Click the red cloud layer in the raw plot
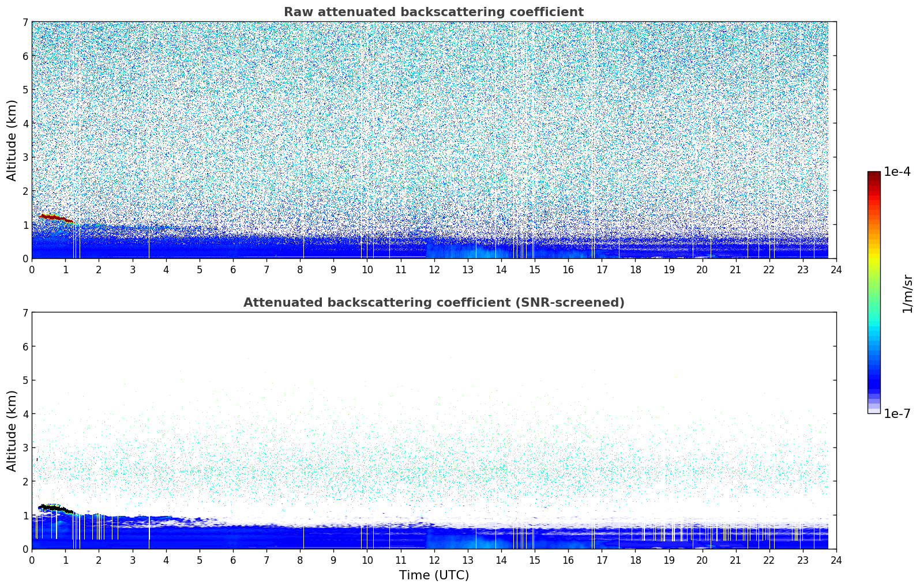 pyautogui.click(x=56, y=217)
